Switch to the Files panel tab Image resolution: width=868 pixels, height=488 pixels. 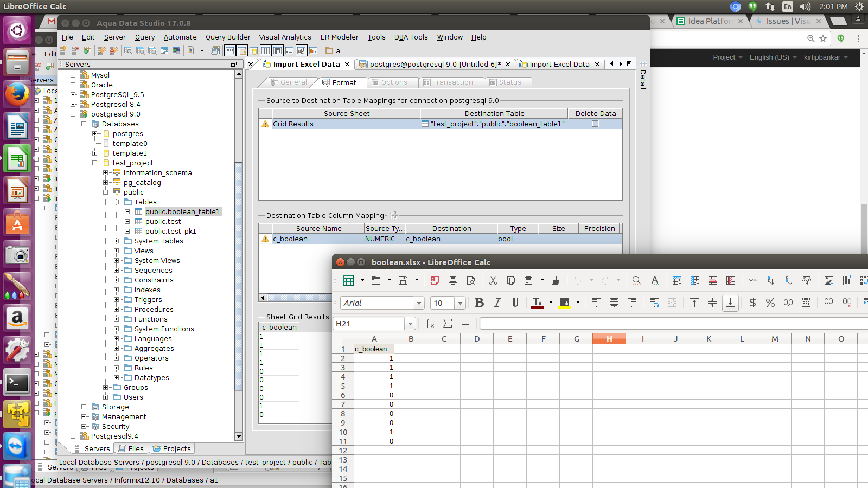(x=131, y=448)
